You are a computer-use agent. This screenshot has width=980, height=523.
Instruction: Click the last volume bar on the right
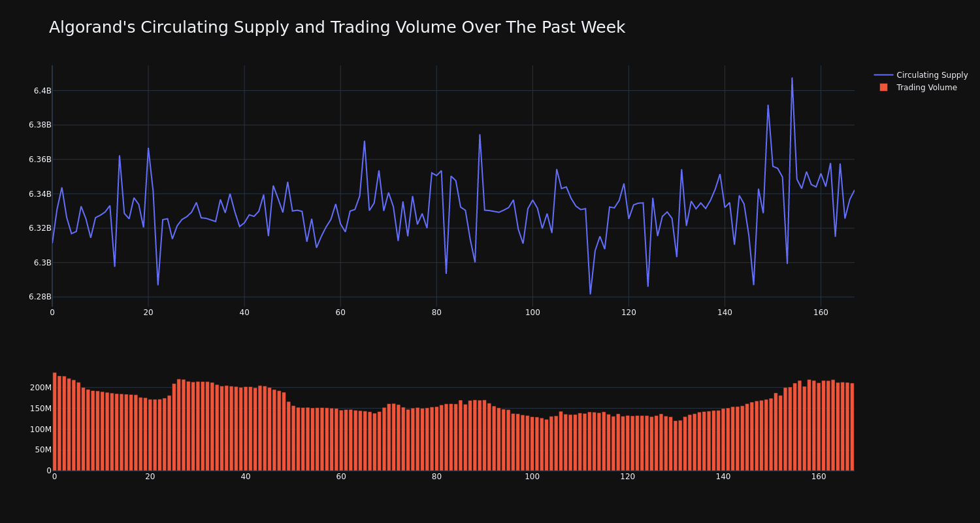point(852,427)
